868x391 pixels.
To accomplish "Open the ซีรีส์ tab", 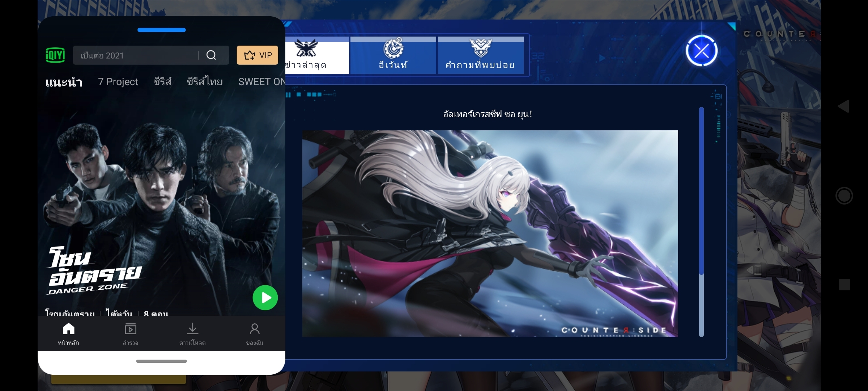I will point(162,81).
